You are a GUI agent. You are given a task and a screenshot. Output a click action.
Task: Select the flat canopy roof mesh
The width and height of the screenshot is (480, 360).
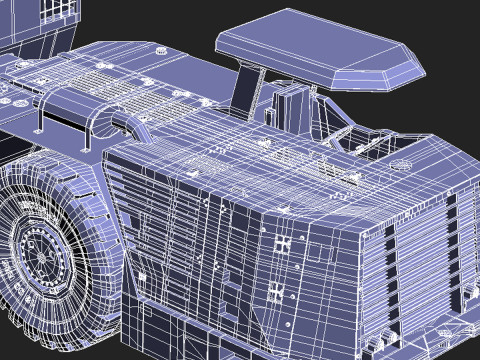pyautogui.click(x=320, y=49)
